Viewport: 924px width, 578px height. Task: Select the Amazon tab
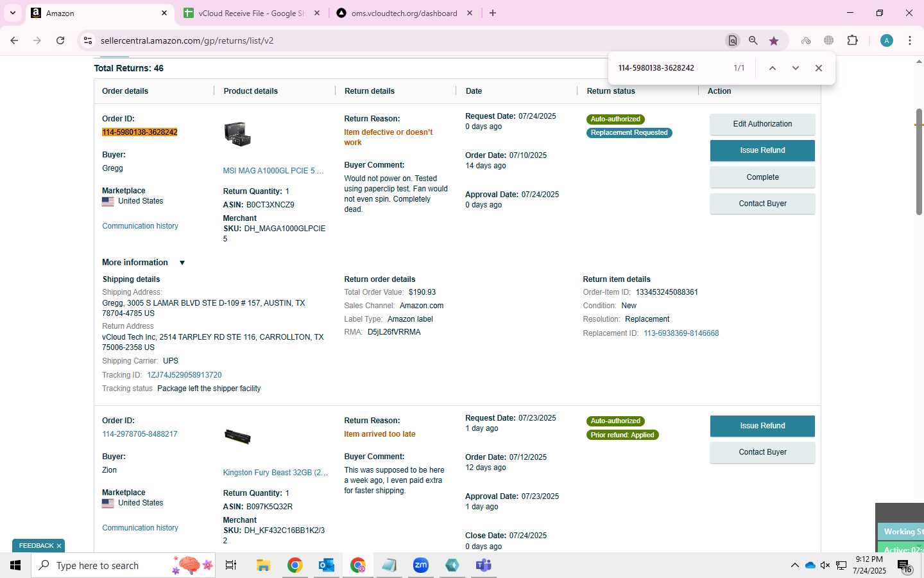(x=99, y=13)
